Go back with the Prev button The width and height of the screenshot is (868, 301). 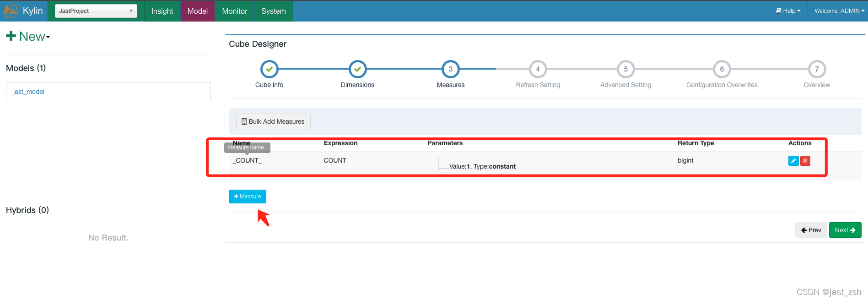coord(811,230)
